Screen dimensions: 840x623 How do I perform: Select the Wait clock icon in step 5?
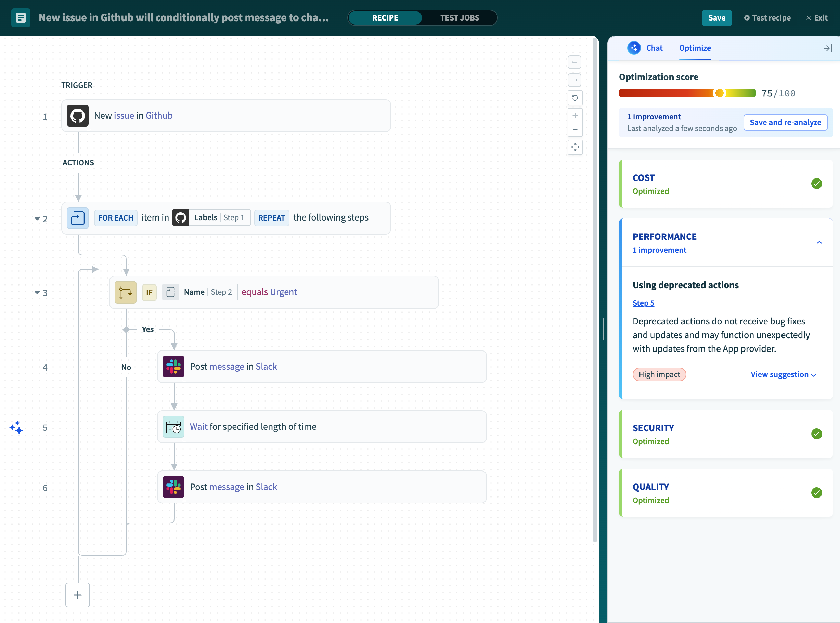[173, 426]
